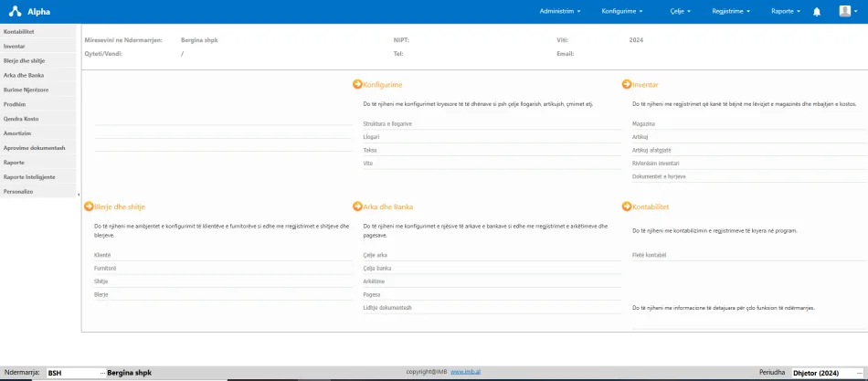
Task: Select Blerje dhe shitje in the sidebar
Action: (38, 61)
